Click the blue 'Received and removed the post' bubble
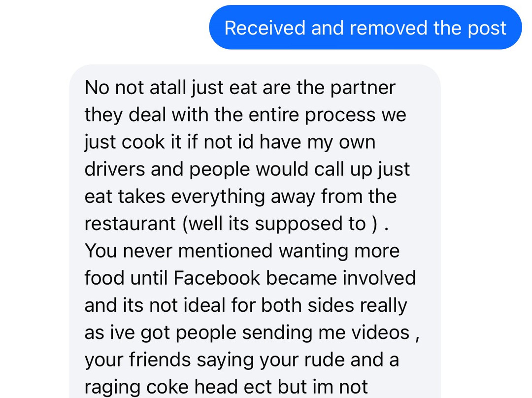 [365, 28]
